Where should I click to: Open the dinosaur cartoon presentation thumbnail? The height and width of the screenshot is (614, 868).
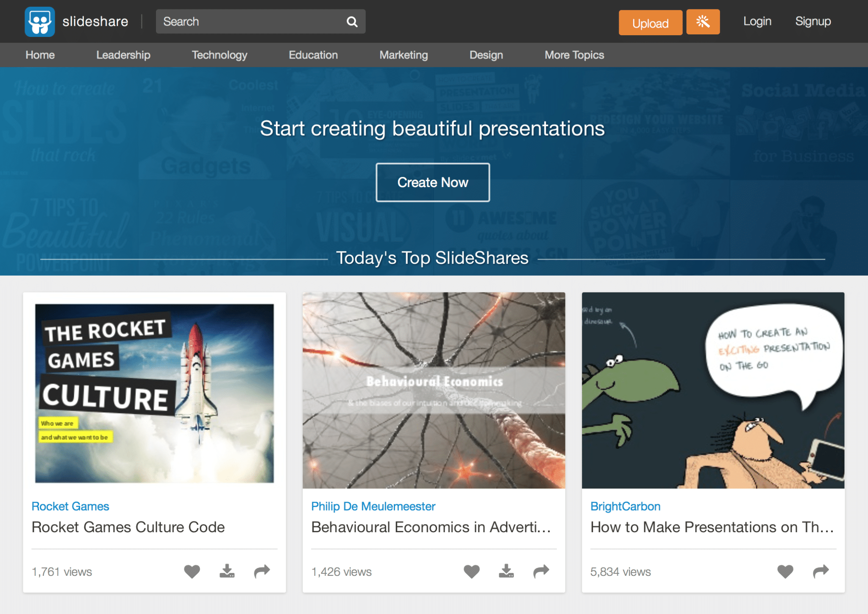tap(713, 390)
